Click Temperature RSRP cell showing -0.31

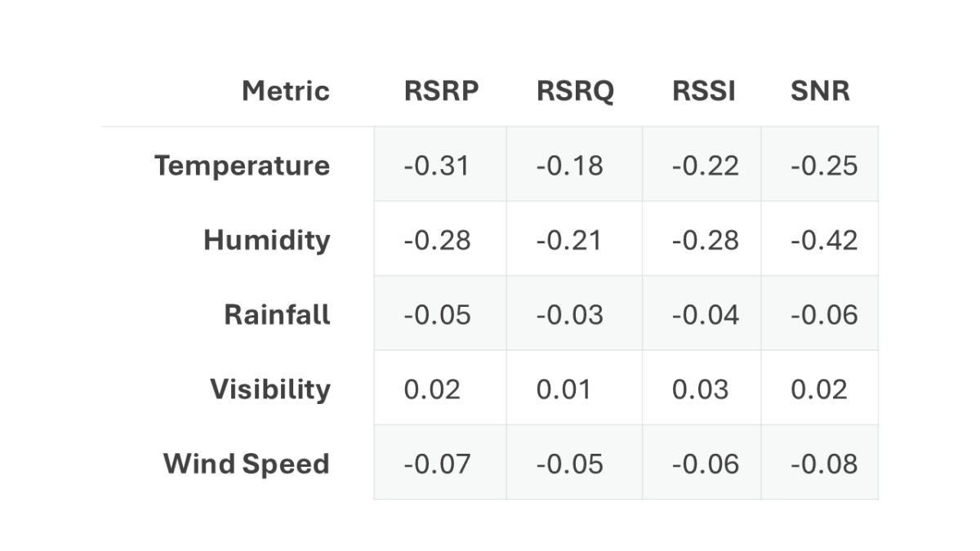point(437,166)
